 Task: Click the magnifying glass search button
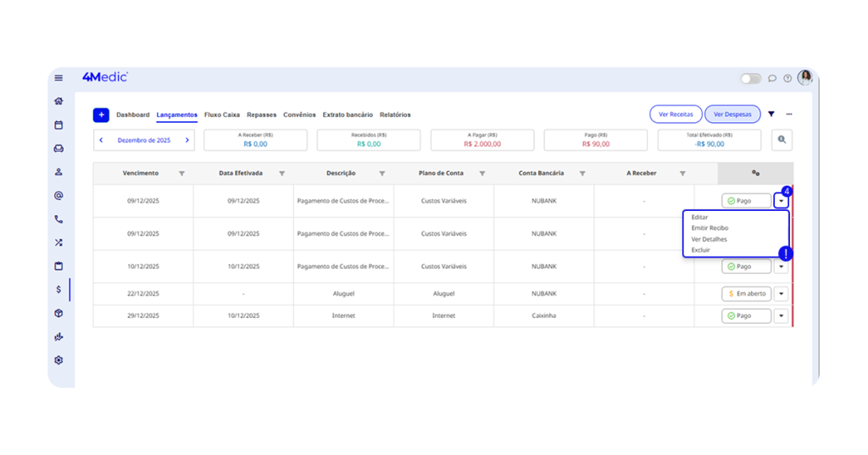(781, 140)
